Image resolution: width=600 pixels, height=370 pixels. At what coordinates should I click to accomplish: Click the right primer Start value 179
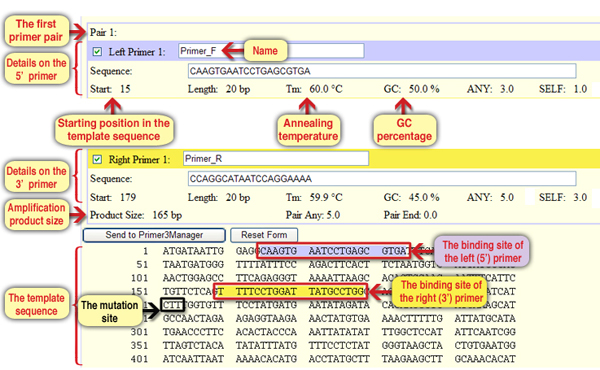[128, 197]
